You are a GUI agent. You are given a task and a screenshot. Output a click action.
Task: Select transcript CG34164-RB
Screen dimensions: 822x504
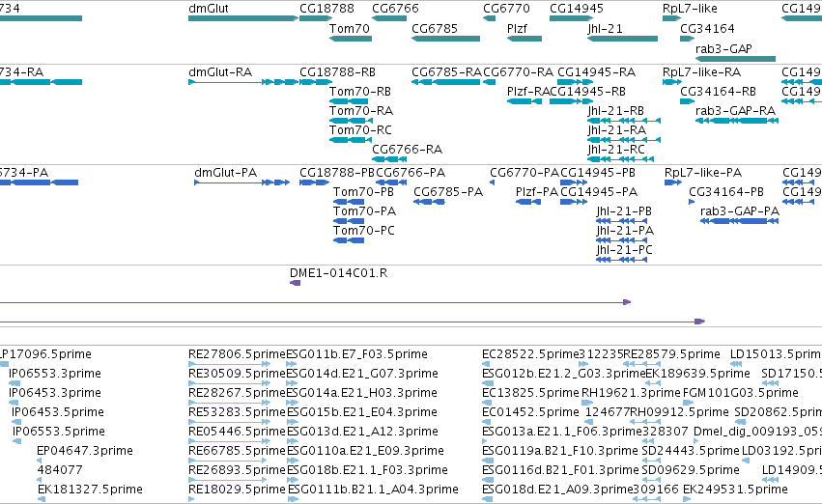[688, 101]
